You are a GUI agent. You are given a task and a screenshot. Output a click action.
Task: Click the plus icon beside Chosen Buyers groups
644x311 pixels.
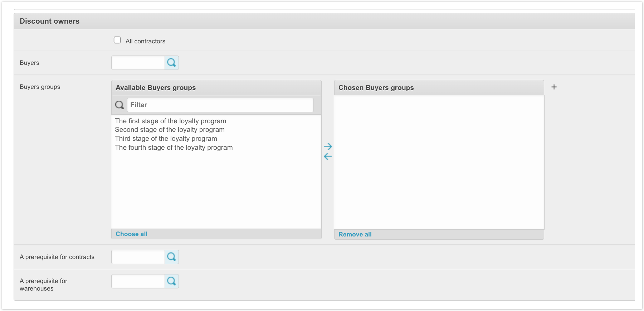coord(554,87)
